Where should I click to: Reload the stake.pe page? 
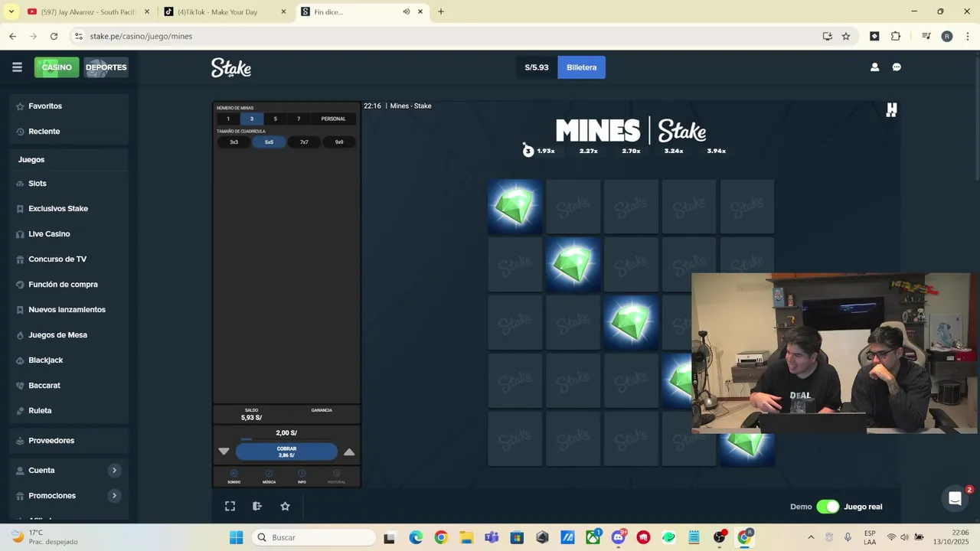click(54, 36)
